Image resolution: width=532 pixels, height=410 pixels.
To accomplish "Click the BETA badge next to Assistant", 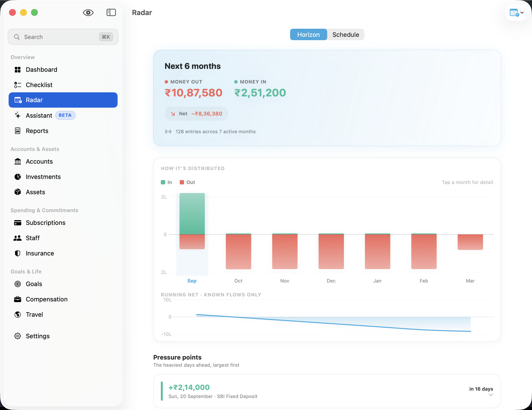I will tap(65, 115).
